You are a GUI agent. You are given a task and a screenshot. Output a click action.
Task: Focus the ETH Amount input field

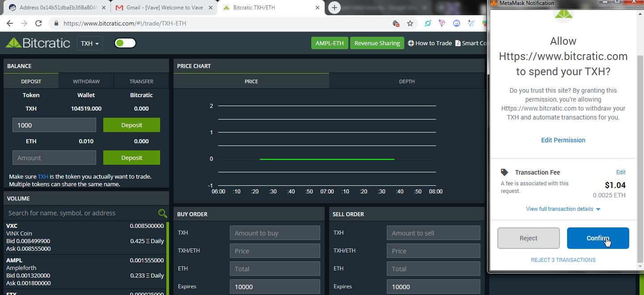(x=54, y=158)
